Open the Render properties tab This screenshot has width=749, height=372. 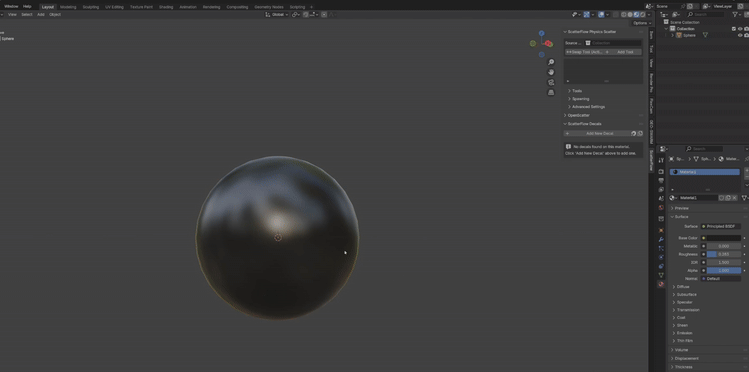pyautogui.click(x=661, y=171)
